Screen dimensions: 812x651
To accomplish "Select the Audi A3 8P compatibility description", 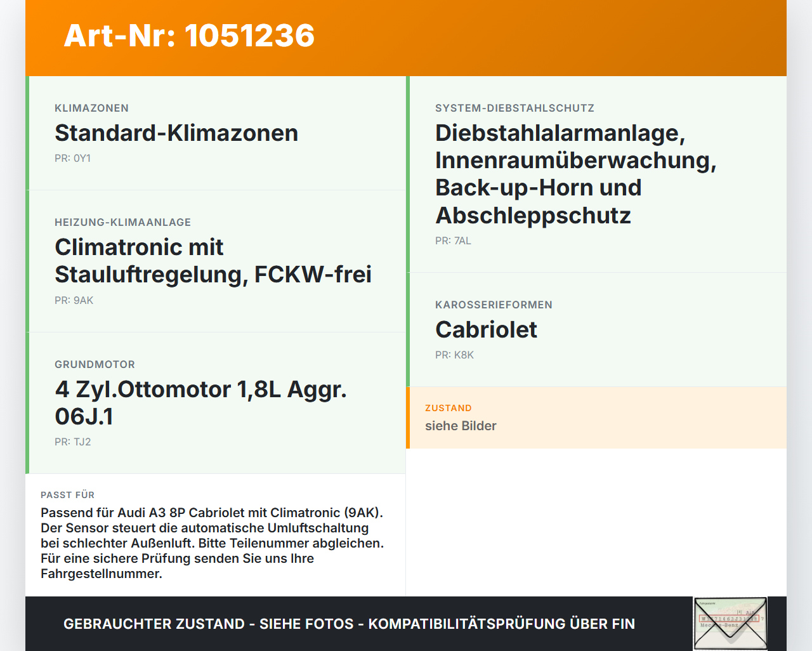I will (213, 543).
